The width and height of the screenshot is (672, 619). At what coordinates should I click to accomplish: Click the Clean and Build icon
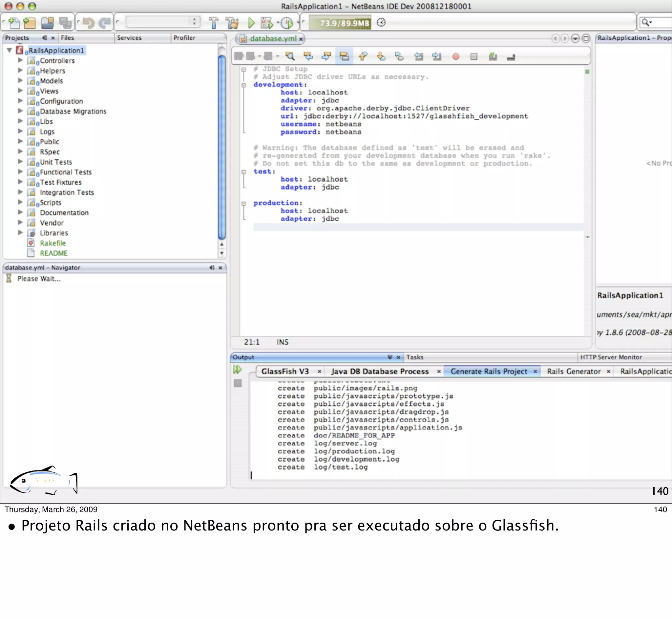(232, 23)
